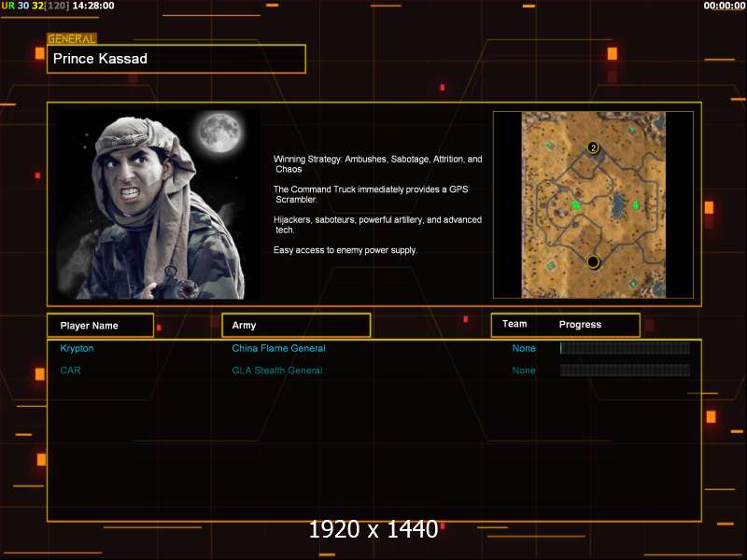747x560 pixels.
Task: Click start position marker 2 on map
Action: point(593,147)
